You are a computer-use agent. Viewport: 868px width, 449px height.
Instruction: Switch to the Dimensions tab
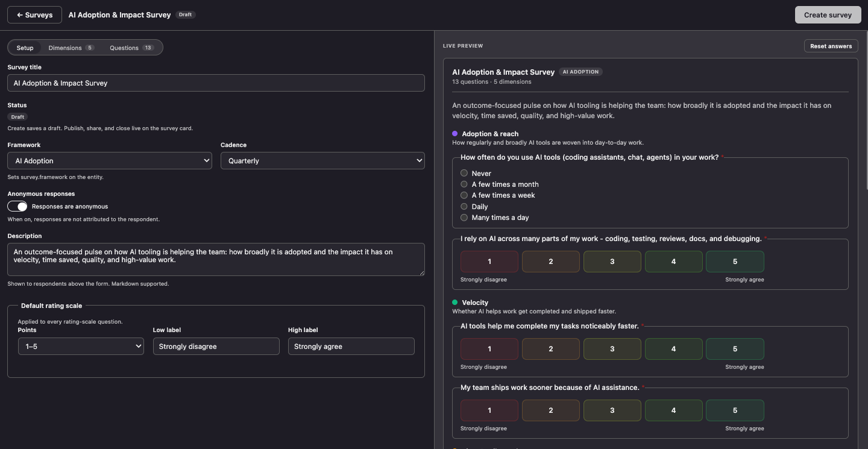[x=71, y=48]
